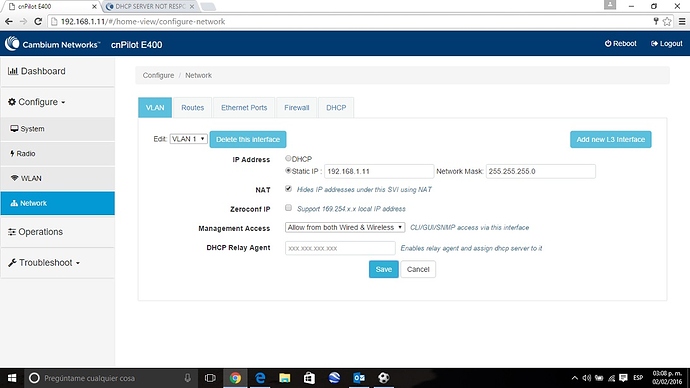Open the Windows Start menu
Viewport: 690px width, 388px height.
pyautogui.click(x=12, y=378)
